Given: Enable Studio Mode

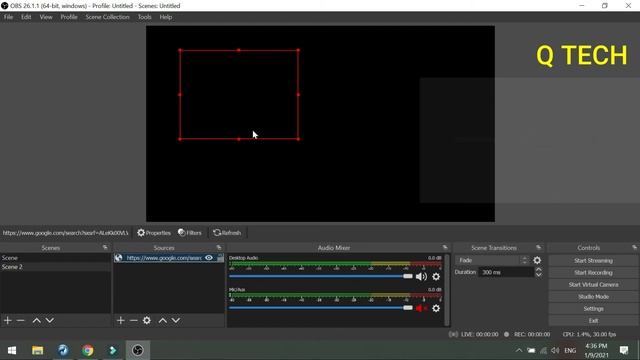Looking at the screenshot, I should (x=593, y=297).
